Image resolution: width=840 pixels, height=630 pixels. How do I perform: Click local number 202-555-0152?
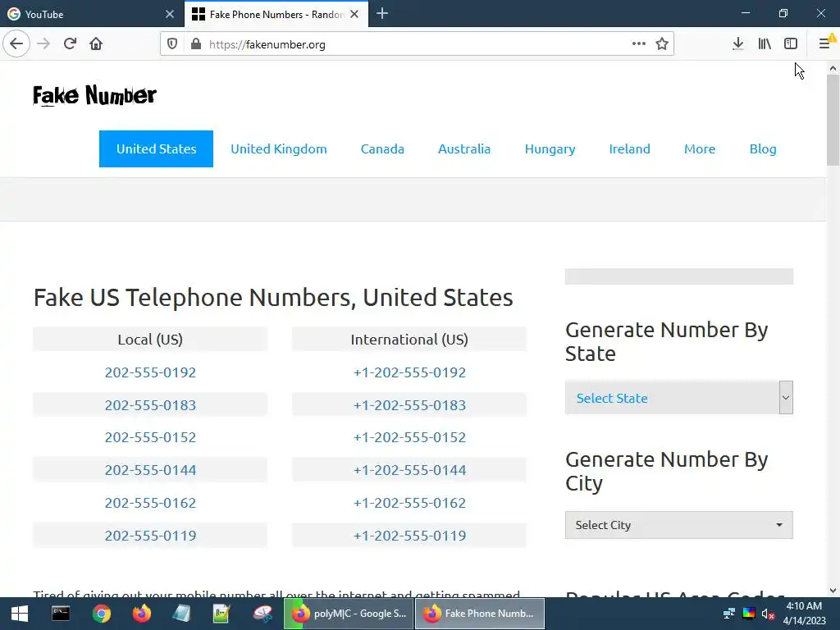tap(151, 437)
